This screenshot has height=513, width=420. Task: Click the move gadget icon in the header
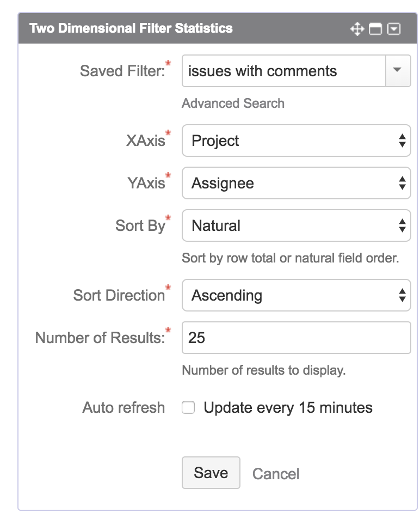click(357, 28)
